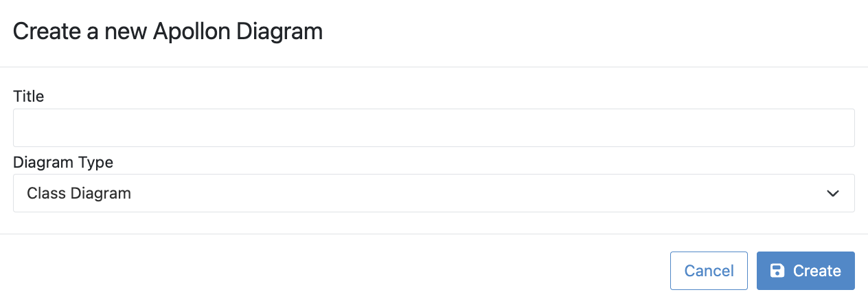Image resolution: width=868 pixels, height=301 pixels.
Task: Save the new diagram using Create
Action: (806, 271)
